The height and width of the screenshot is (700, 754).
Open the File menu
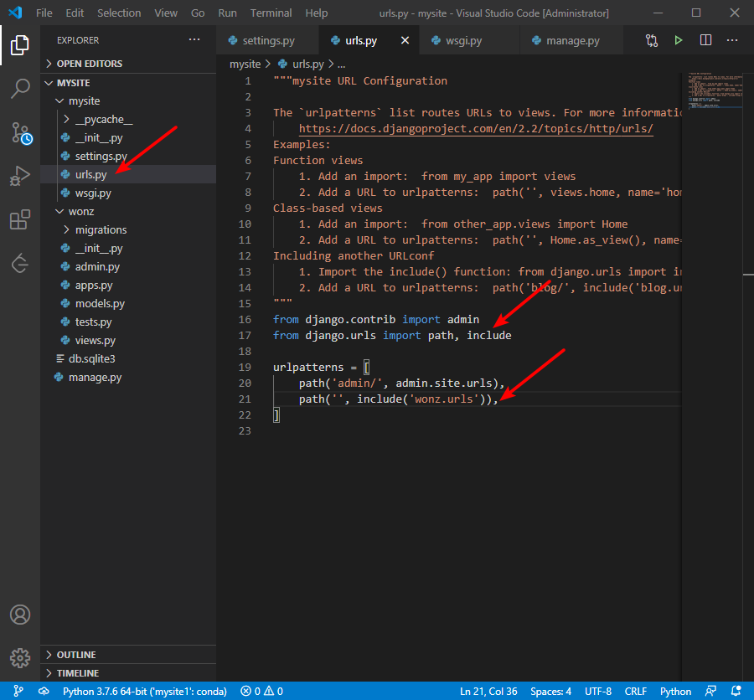click(44, 13)
